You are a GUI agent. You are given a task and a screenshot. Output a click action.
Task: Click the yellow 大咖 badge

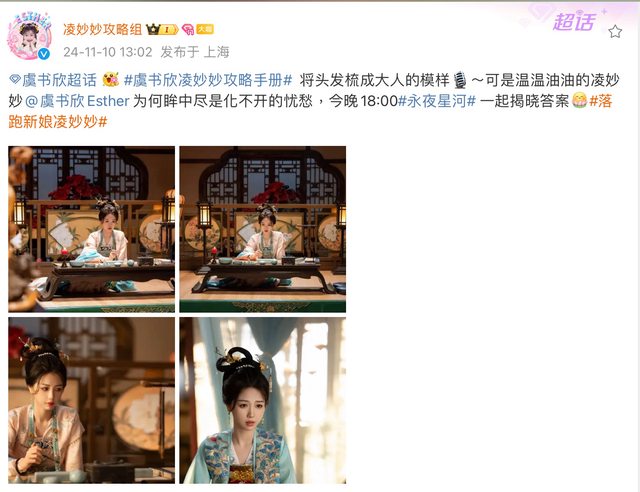coord(205,29)
